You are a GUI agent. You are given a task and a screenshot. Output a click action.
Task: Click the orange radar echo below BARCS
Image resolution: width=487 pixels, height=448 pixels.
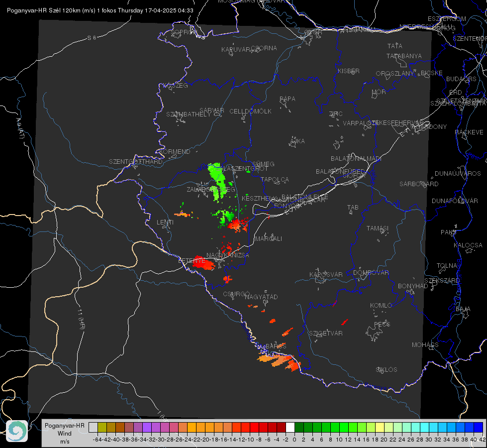tap(279, 361)
